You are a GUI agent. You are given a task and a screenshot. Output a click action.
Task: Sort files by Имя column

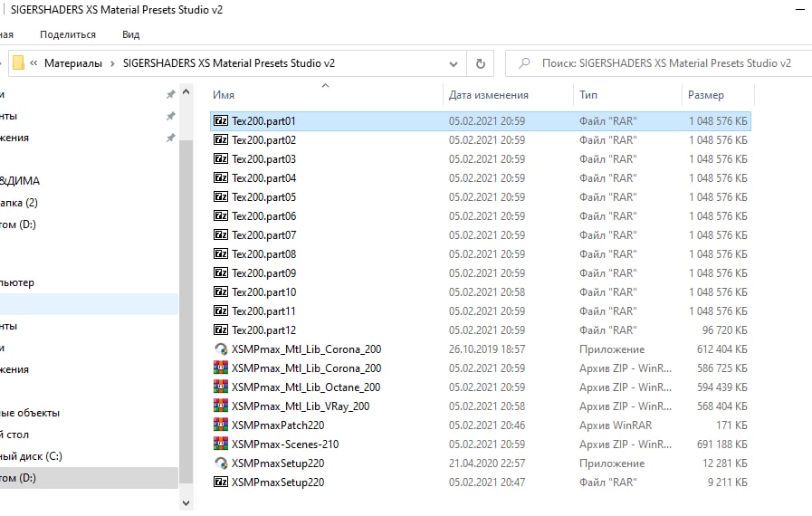[x=224, y=95]
